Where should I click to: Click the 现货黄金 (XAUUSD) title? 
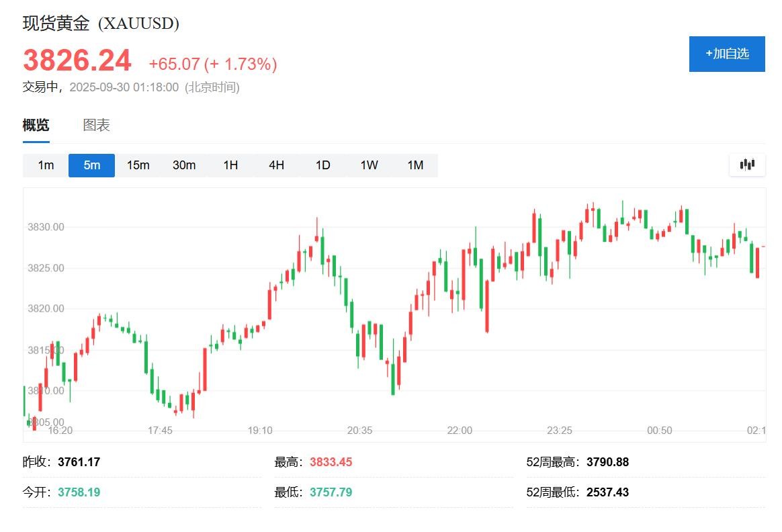[x=101, y=24]
